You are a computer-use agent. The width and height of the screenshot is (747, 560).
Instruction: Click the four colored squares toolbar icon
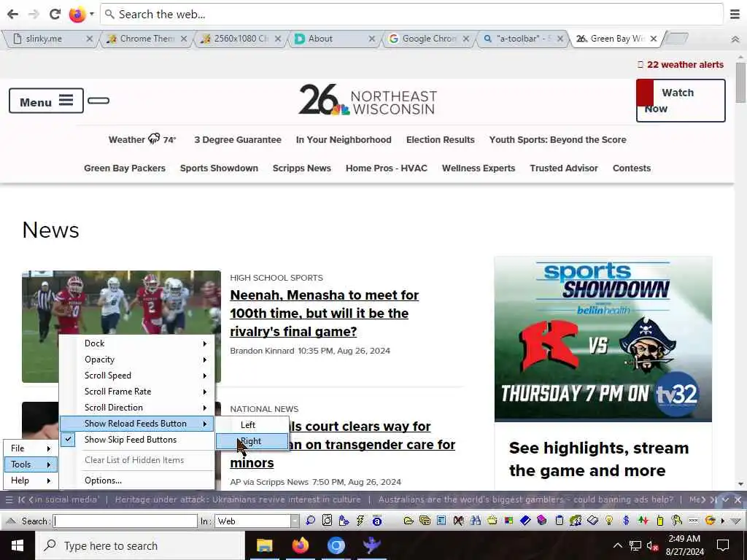point(508,521)
